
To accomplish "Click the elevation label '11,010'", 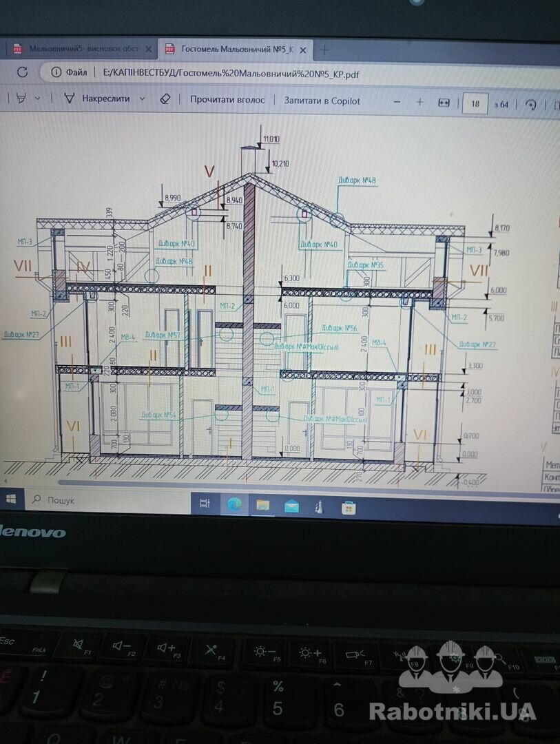I will [271, 139].
